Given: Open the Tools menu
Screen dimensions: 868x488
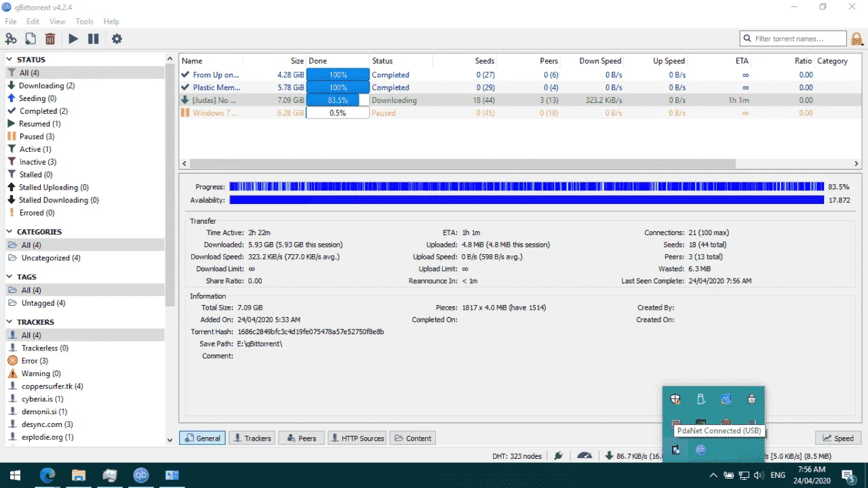Looking at the screenshot, I should tap(85, 22).
